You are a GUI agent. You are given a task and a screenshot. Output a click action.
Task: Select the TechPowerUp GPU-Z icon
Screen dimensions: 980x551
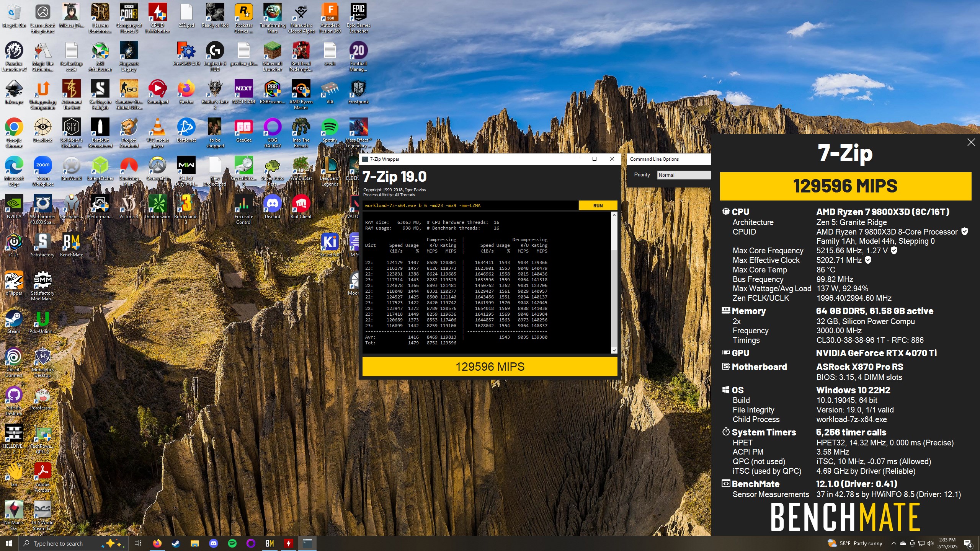click(42, 439)
